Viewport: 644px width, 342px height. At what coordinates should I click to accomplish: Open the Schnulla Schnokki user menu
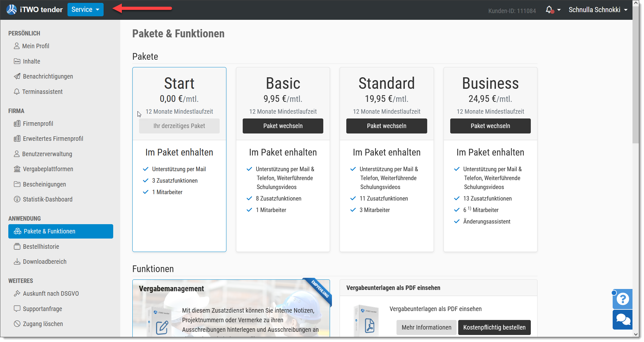(x=598, y=10)
